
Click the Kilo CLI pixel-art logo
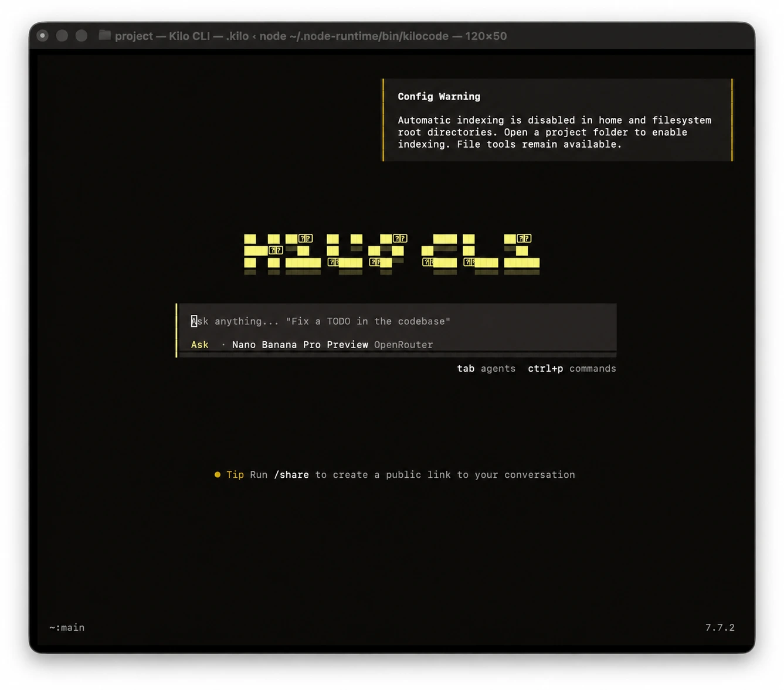(x=392, y=253)
